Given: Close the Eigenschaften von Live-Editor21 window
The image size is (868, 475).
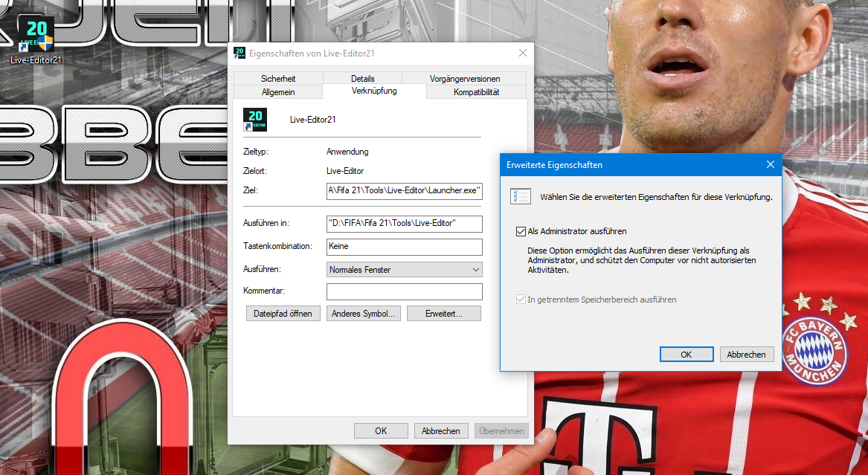Looking at the screenshot, I should point(523,53).
